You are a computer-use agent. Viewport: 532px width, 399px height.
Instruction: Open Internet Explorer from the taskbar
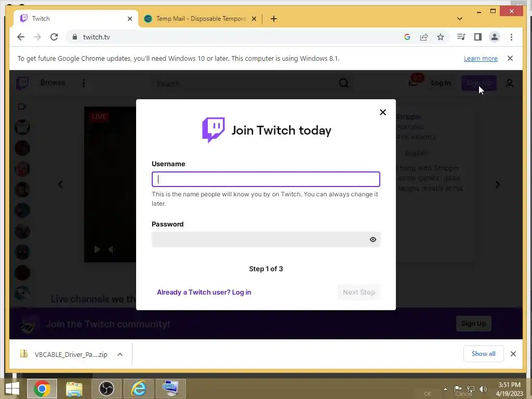coord(139,389)
